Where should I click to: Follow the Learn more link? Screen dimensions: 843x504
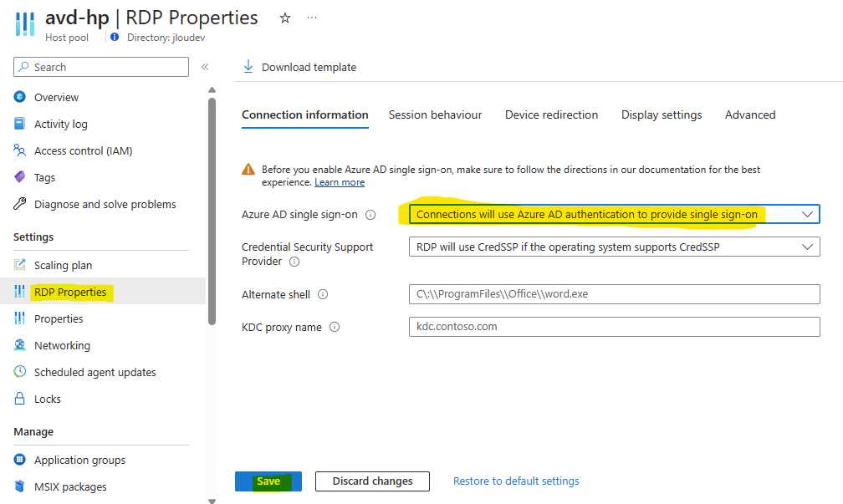pyautogui.click(x=340, y=183)
